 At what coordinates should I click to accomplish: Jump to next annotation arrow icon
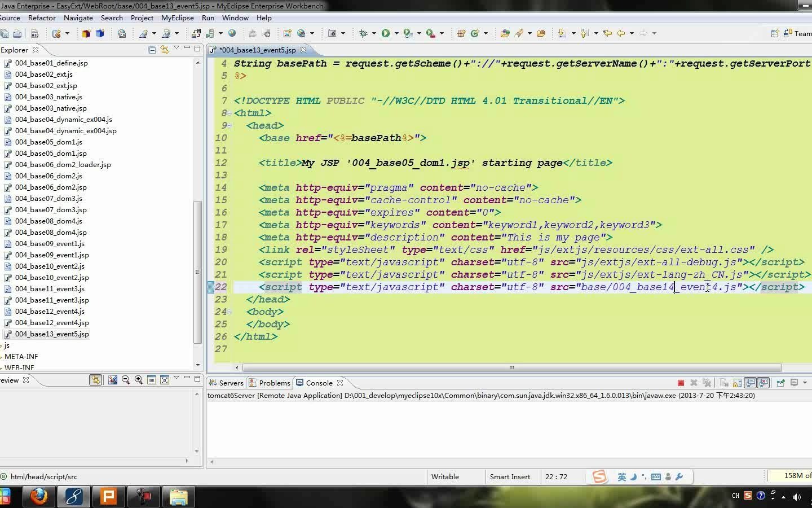[x=562, y=33]
